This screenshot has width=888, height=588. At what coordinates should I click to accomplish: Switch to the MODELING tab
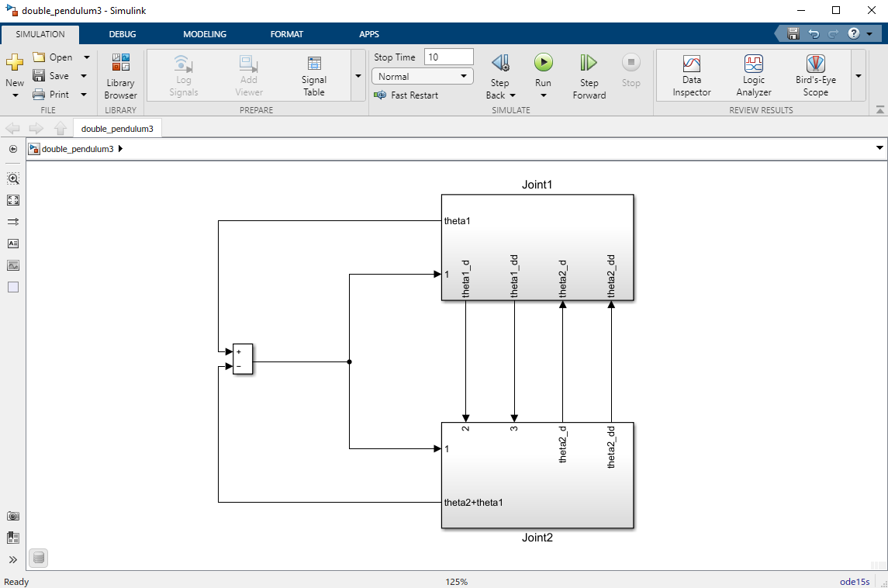[205, 34]
